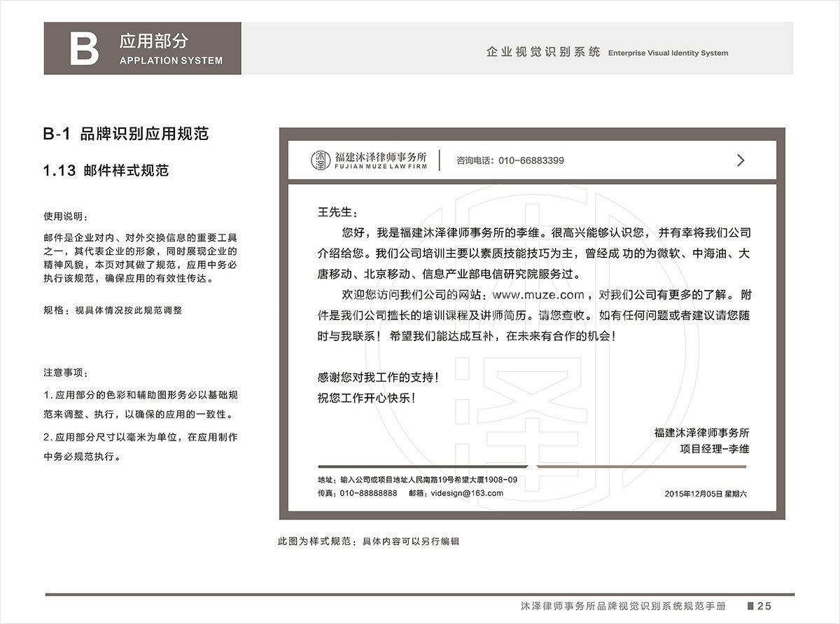Click the 规格 specification line
The image size is (840, 624).
pos(113,310)
